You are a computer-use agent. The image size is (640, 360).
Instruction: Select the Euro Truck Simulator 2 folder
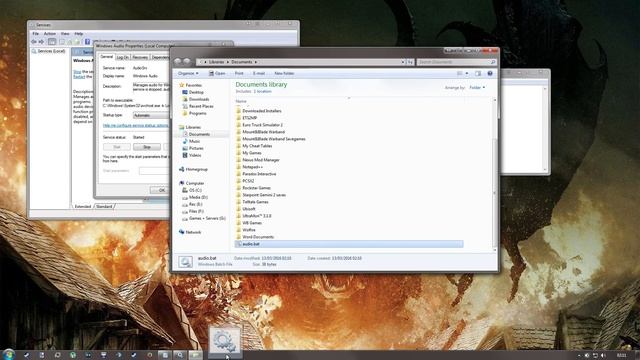tap(260, 125)
